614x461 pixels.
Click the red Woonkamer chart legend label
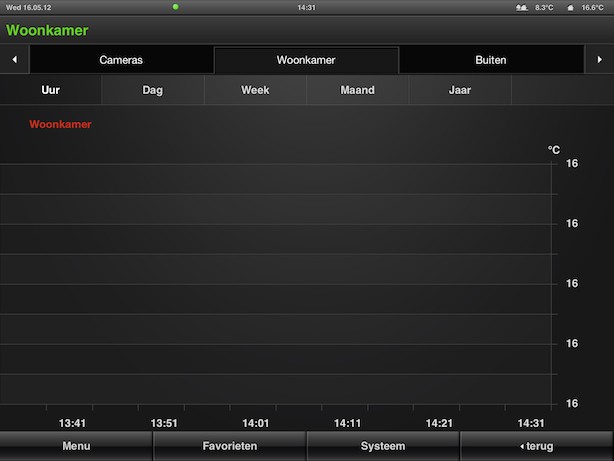click(61, 125)
